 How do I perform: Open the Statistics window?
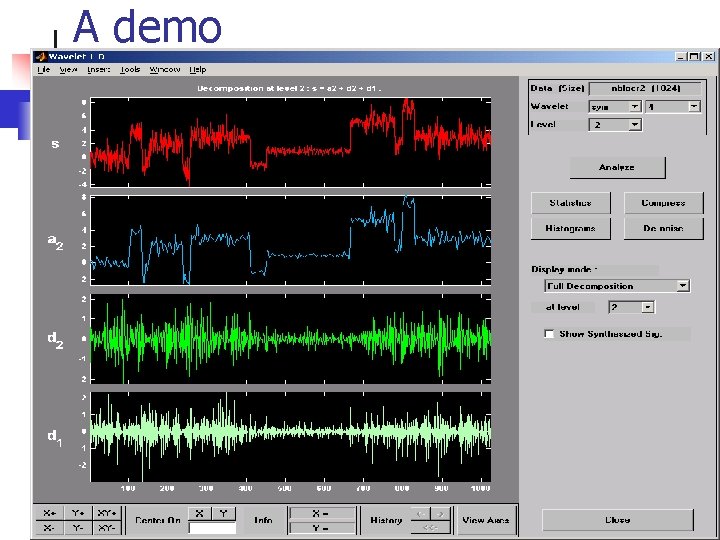(570, 203)
